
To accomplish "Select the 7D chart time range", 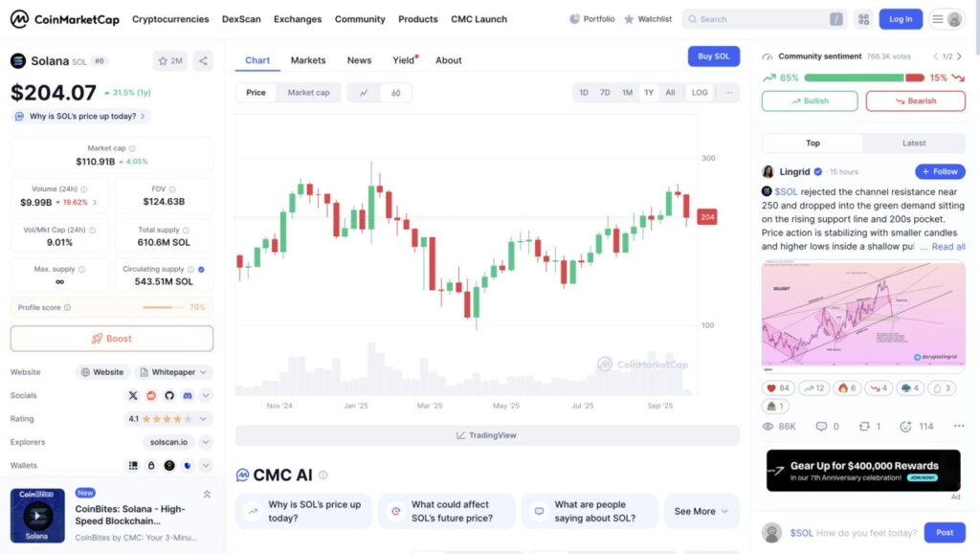I will [605, 93].
